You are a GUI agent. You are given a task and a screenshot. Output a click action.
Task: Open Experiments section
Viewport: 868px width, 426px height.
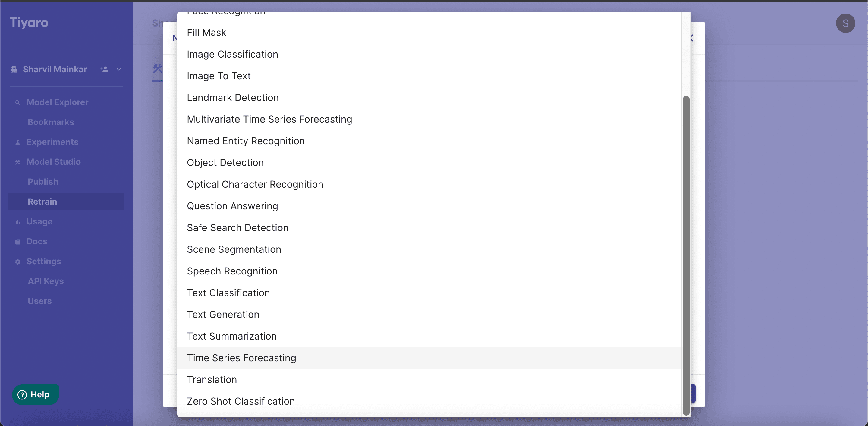click(52, 142)
